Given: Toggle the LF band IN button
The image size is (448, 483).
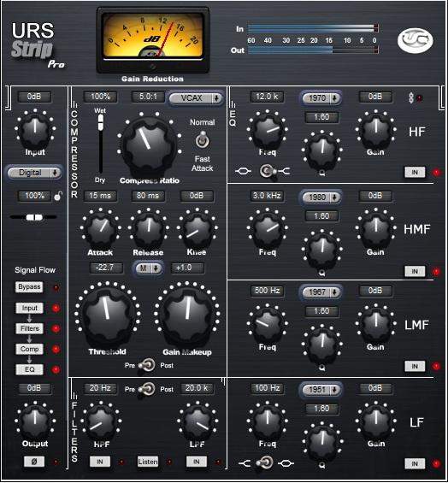Looking at the screenshot, I should 415,463.
